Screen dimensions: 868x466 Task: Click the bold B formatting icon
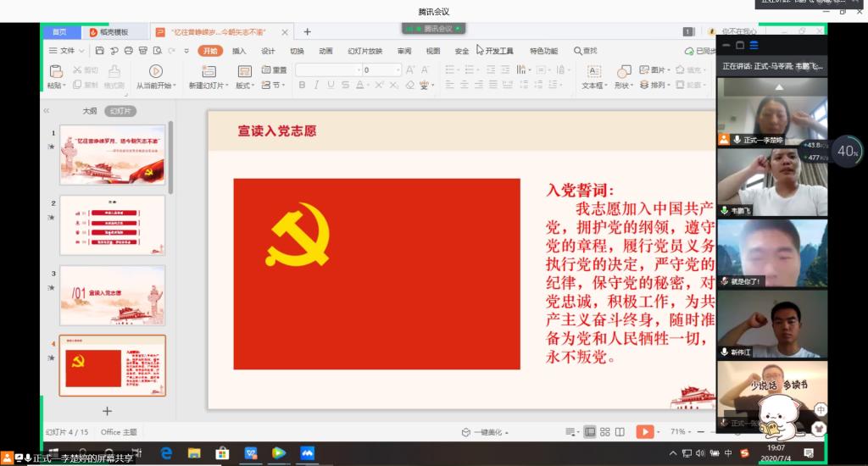click(302, 86)
